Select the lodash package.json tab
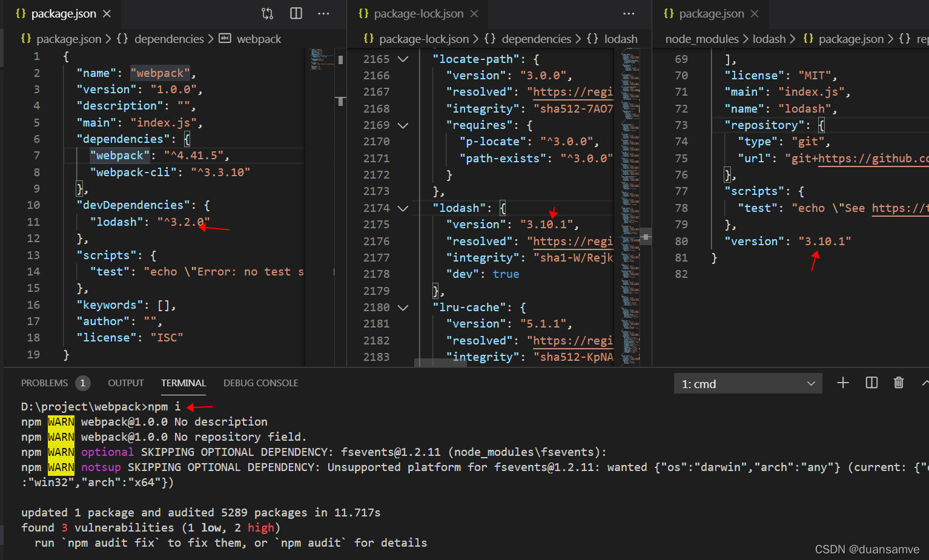The image size is (929, 560). point(712,13)
